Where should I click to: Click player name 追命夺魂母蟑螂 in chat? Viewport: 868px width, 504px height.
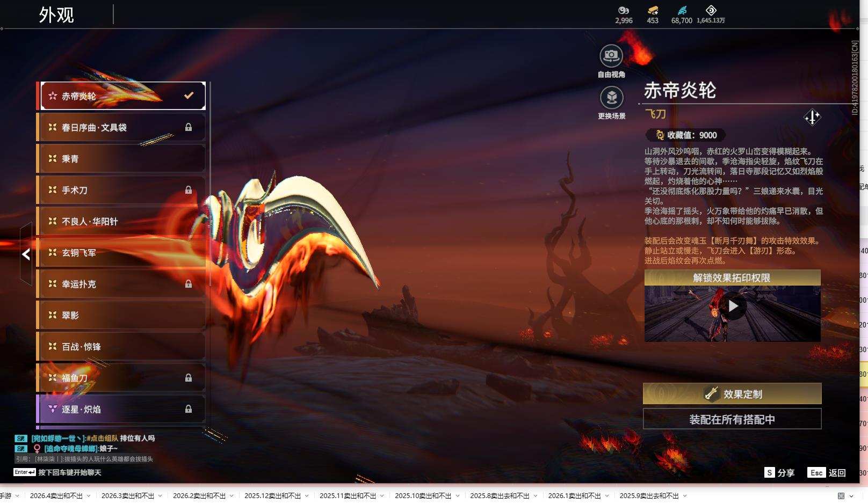[x=70, y=449]
